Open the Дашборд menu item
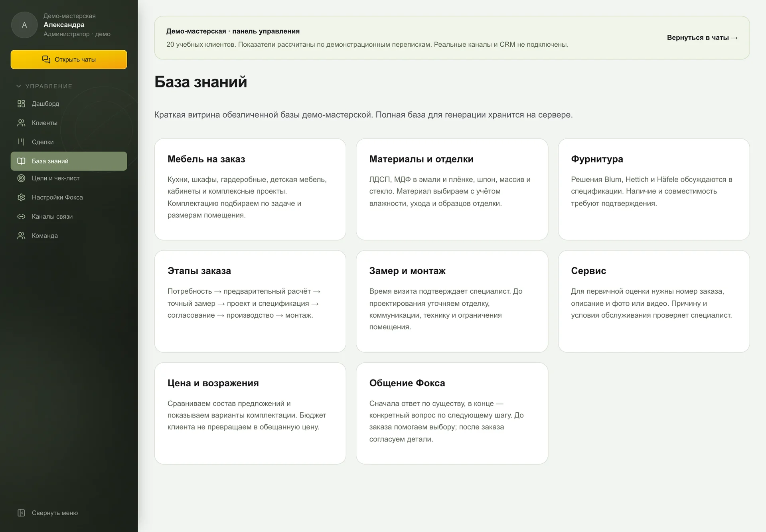The height and width of the screenshot is (532, 766). pos(69,104)
